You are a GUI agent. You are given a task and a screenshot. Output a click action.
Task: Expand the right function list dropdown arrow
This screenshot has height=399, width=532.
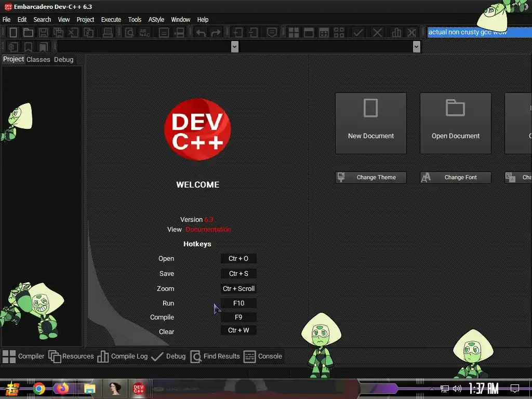(416, 46)
